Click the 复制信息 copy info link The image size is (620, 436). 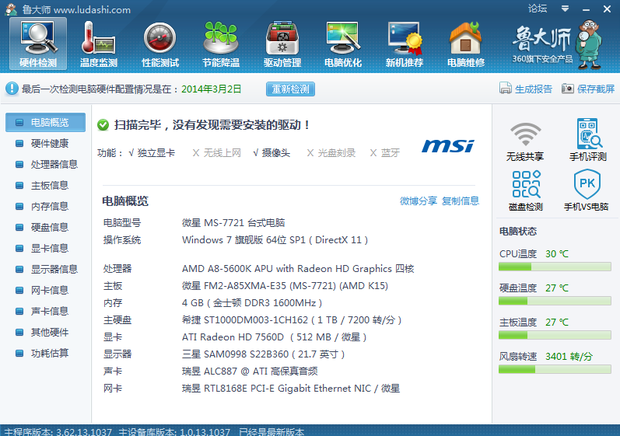pos(460,201)
